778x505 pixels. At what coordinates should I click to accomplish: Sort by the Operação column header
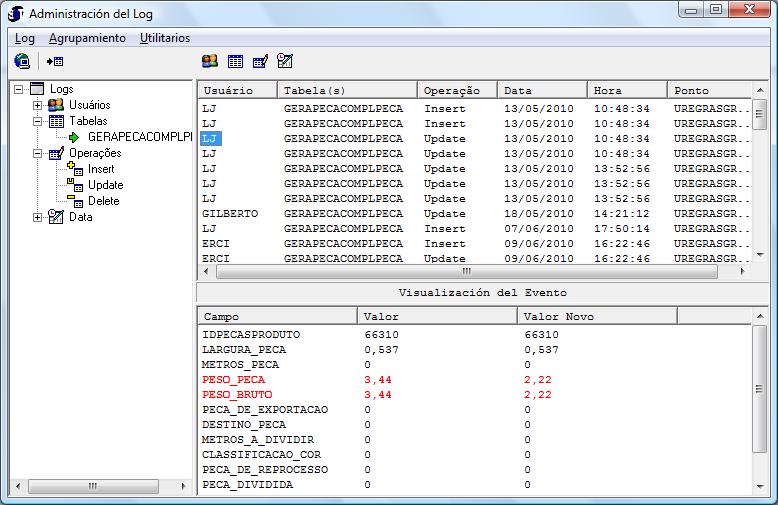(456, 90)
